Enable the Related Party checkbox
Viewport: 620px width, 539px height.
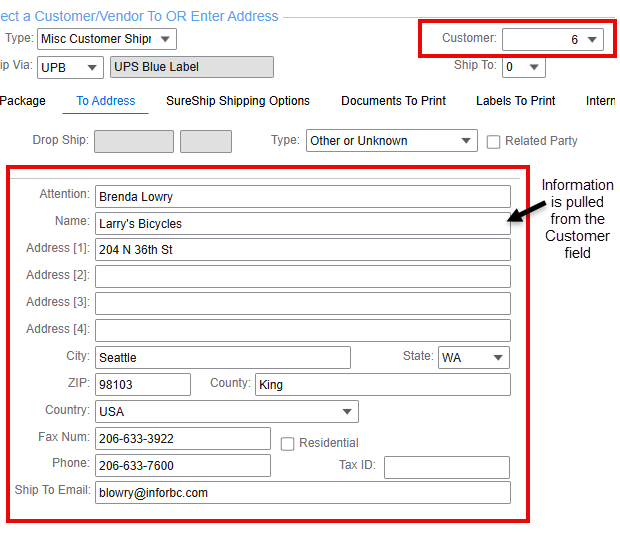pos(494,142)
